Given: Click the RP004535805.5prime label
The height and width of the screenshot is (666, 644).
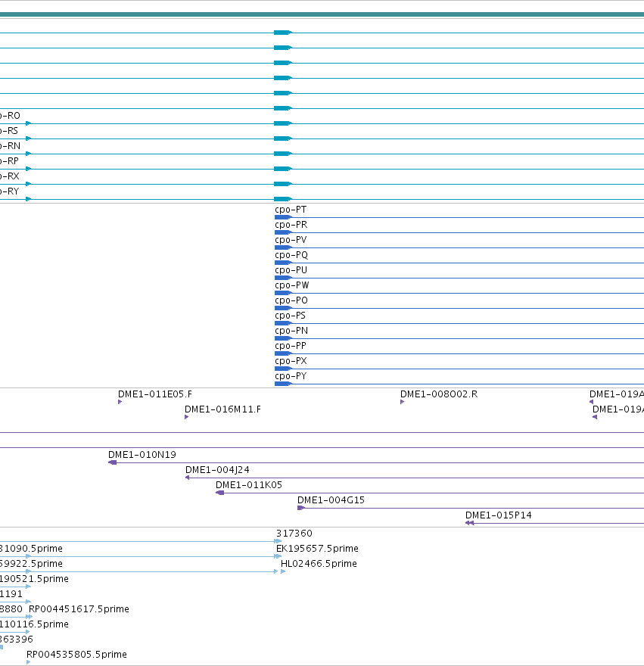Looking at the screenshot, I should pos(76,655).
